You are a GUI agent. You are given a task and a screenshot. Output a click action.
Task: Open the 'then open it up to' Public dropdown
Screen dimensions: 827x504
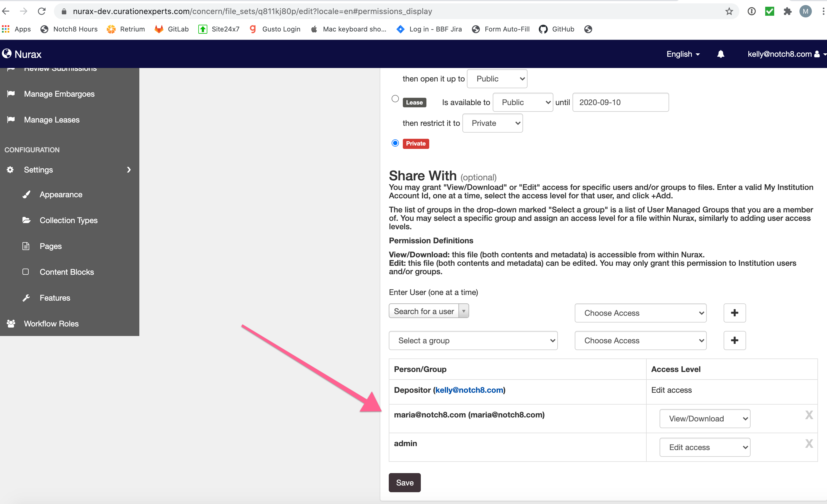coord(497,79)
